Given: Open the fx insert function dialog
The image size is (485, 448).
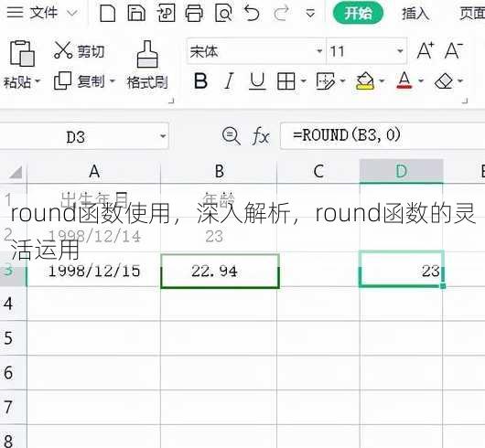Looking at the screenshot, I should pyautogui.click(x=260, y=136).
